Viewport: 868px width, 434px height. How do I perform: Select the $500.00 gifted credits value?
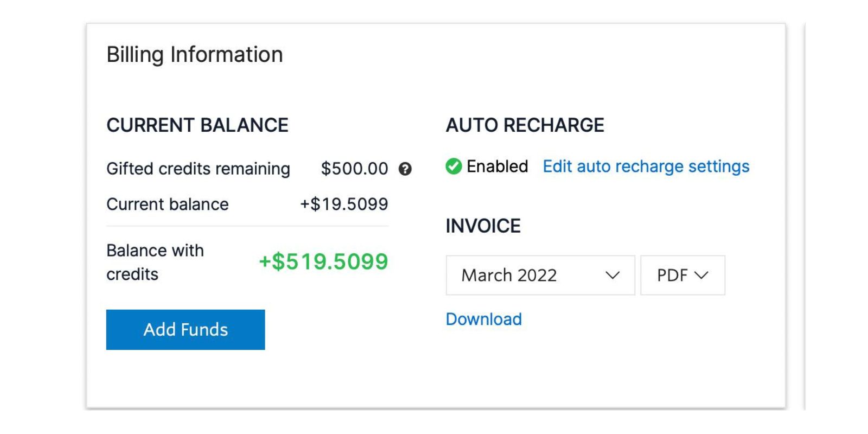[355, 169]
